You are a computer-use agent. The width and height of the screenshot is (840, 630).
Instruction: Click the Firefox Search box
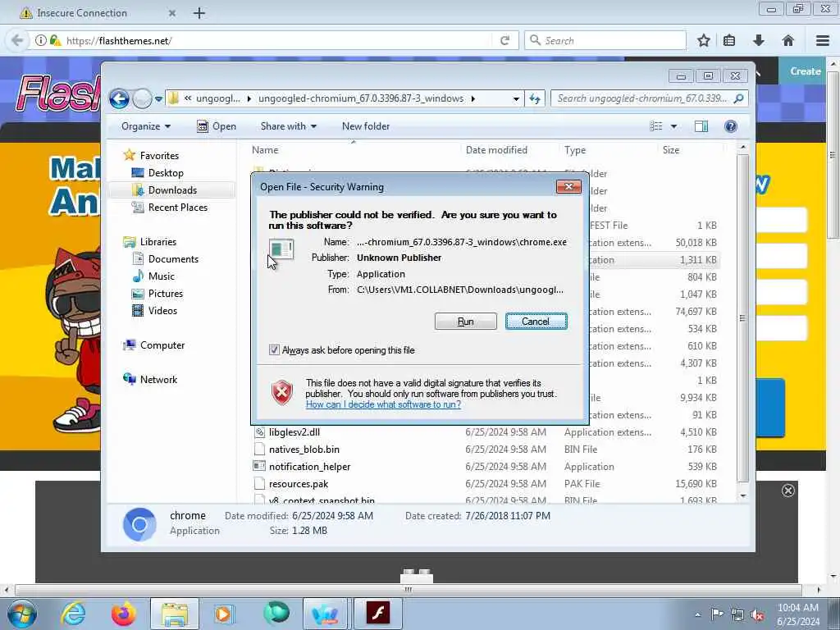point(605,41)
